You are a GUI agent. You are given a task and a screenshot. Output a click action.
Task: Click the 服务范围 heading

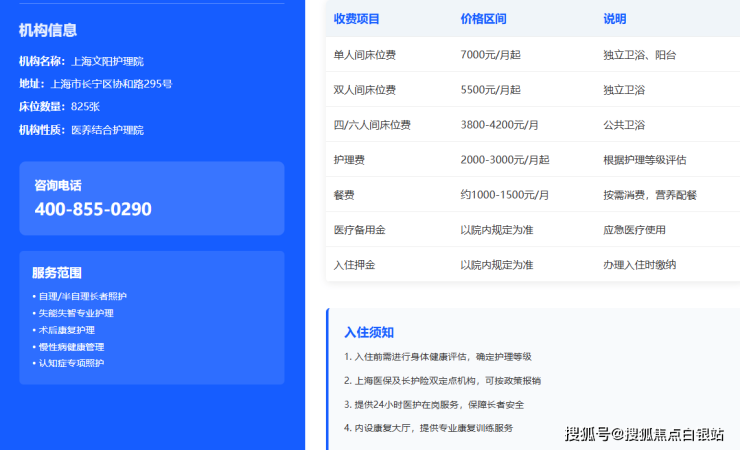coord(57,273)
